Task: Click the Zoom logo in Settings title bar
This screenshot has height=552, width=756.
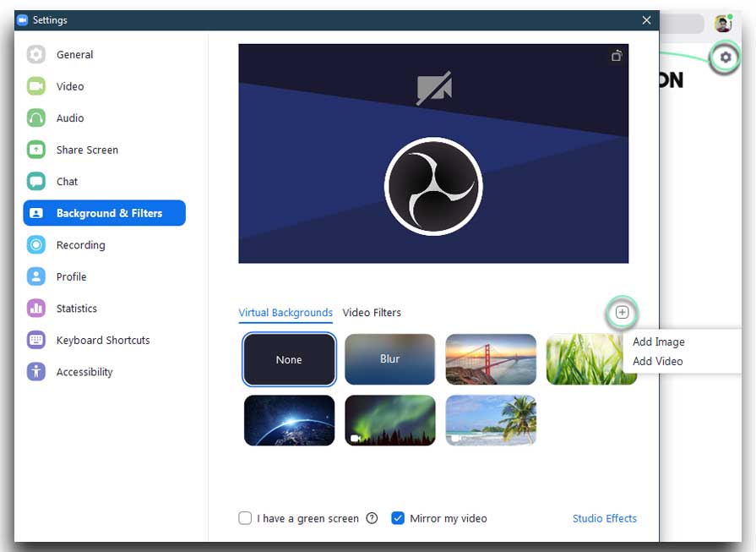Action: click(23, 19)
